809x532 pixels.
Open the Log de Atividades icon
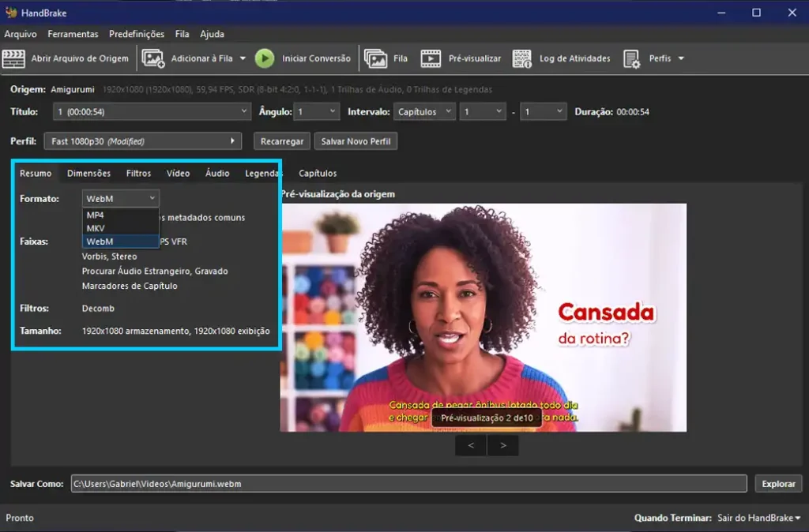[522, 58]
